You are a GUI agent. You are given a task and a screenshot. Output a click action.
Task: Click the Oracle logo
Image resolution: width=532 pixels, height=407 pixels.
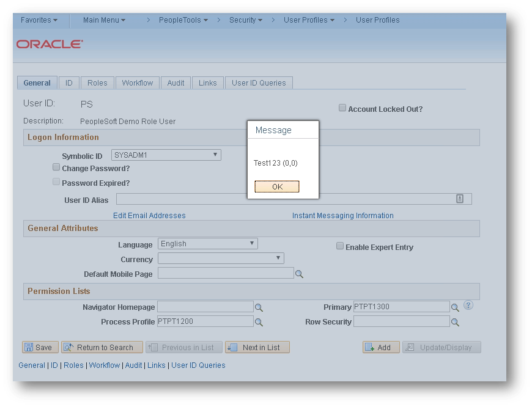(50, 44)
